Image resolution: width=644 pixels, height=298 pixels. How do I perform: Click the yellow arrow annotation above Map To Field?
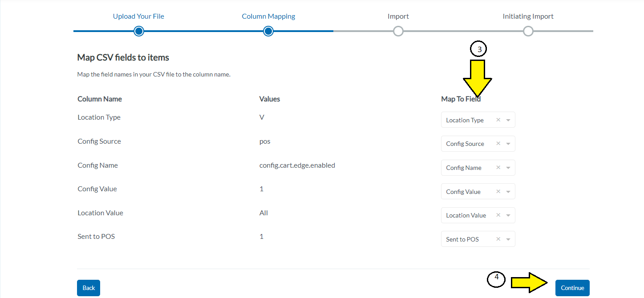(478, 76)
